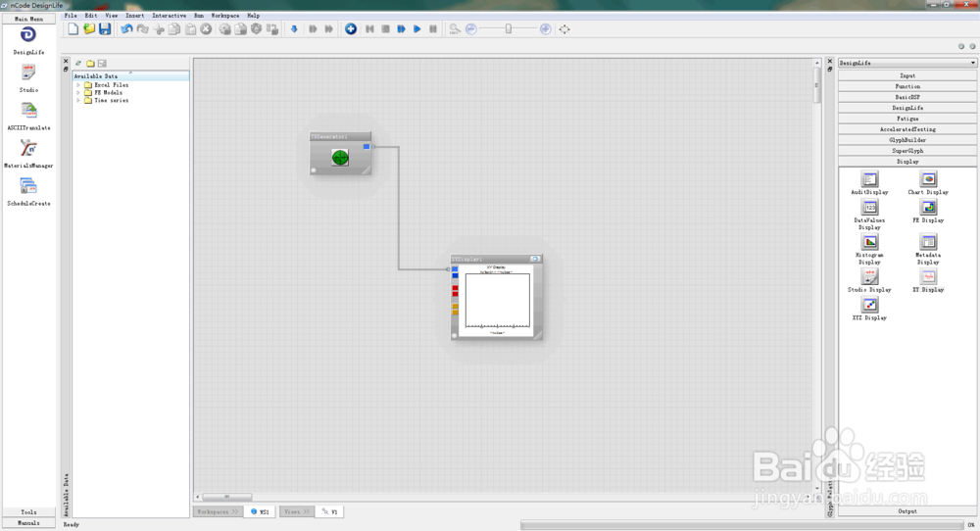
Task: Click the Cut scissors icon
Action: pos(159,28)
